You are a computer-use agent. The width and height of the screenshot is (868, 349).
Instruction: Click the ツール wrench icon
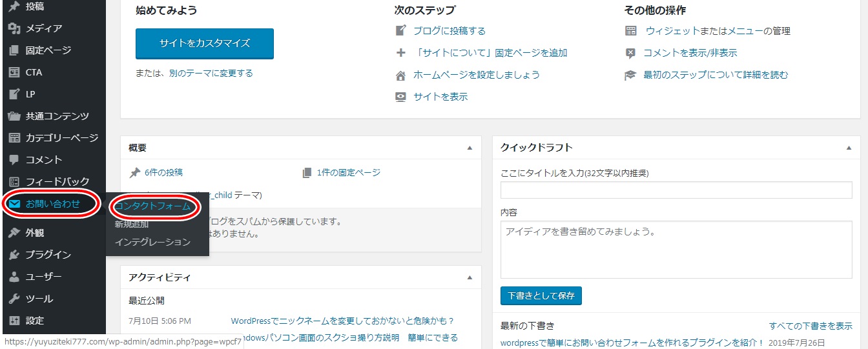click(14, 299)
